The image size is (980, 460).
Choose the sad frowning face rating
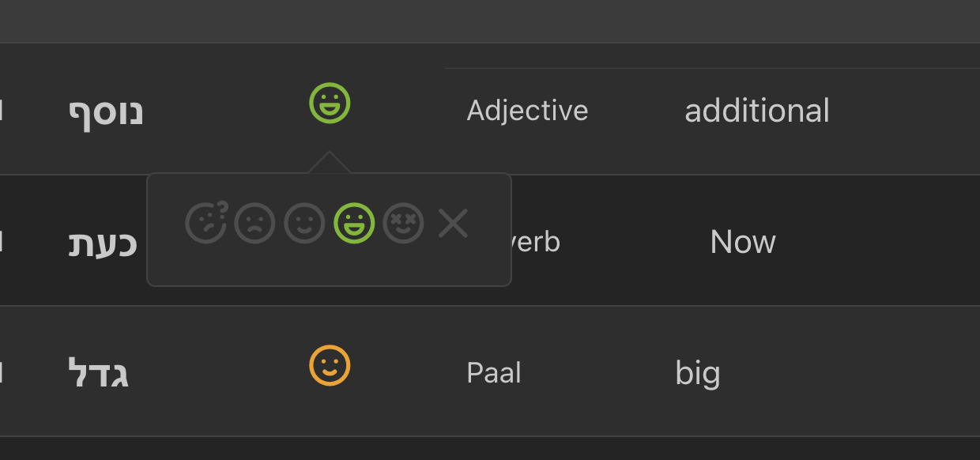point(254,224)
